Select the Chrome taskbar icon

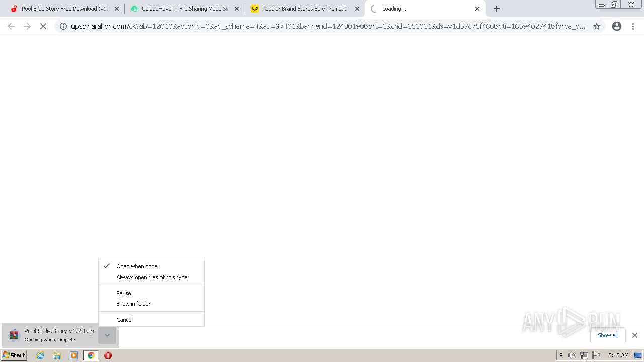[x=91, y=355]
